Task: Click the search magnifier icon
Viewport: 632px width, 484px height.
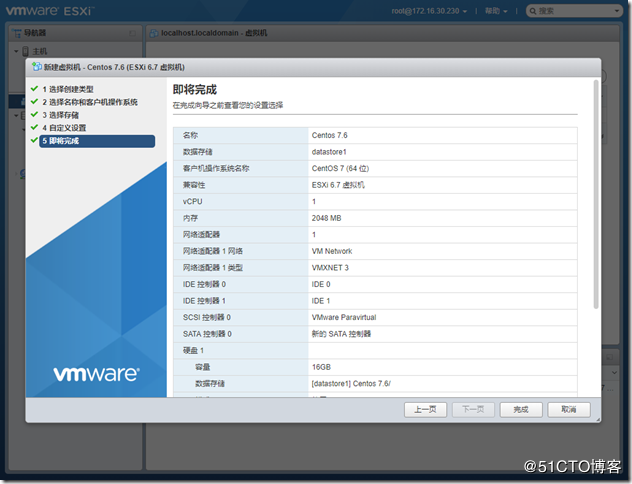Action: point(533,11)
